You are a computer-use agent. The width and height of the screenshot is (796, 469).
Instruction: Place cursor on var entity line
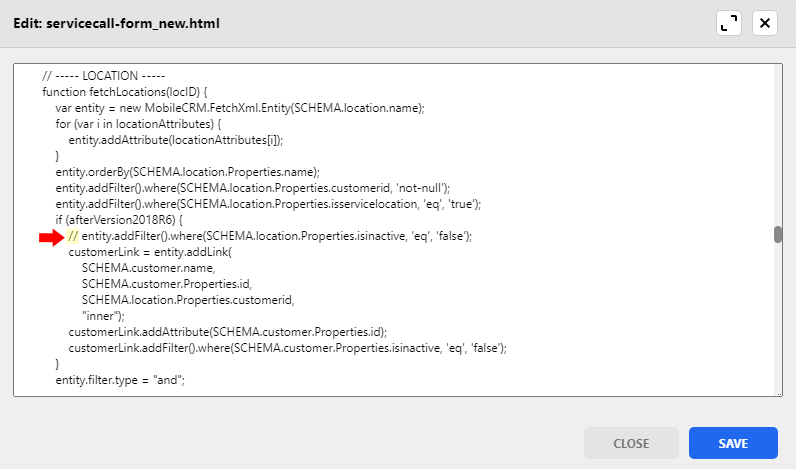[x=240, y=108]
